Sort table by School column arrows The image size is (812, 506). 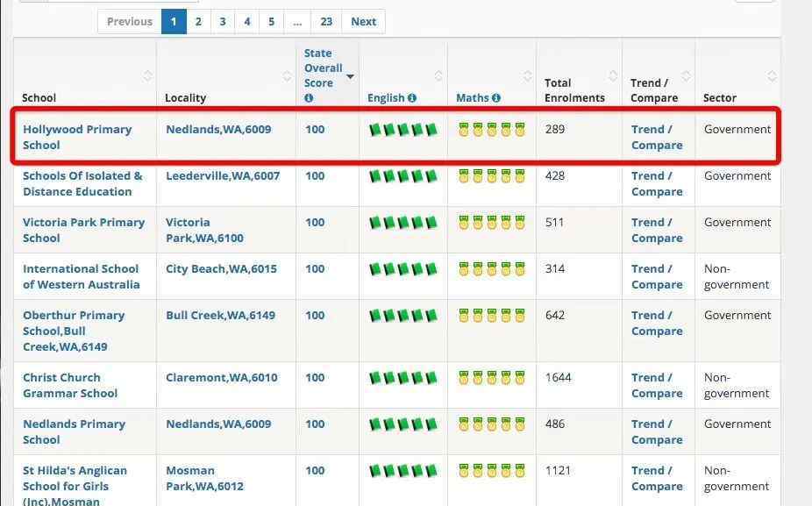(147, 76)
